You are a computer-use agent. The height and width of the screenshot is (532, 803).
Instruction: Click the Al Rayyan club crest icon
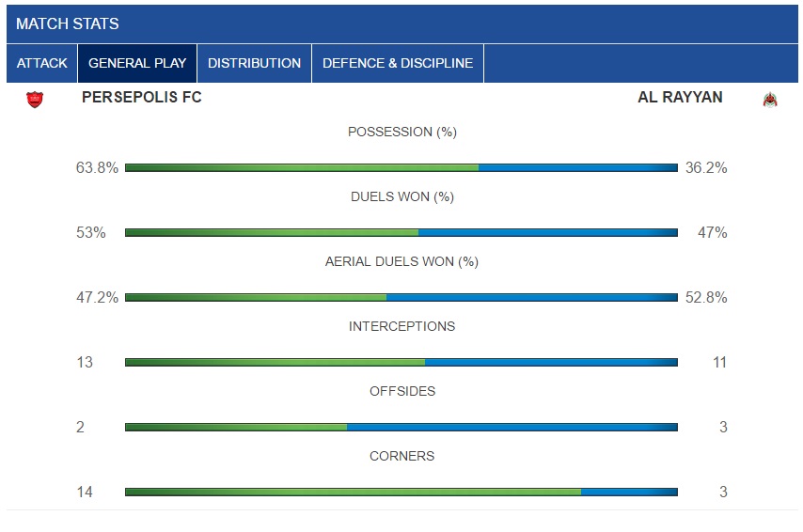coord(770,99)
